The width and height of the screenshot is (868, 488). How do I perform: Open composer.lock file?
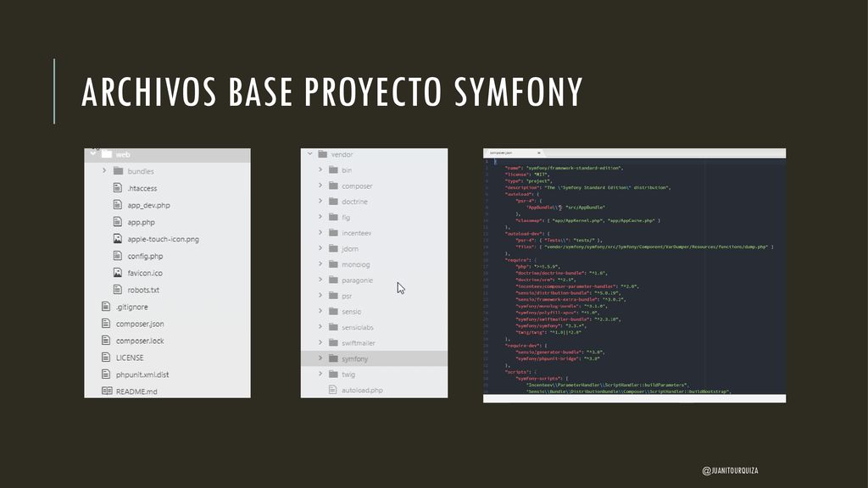[x=140, y=341]
